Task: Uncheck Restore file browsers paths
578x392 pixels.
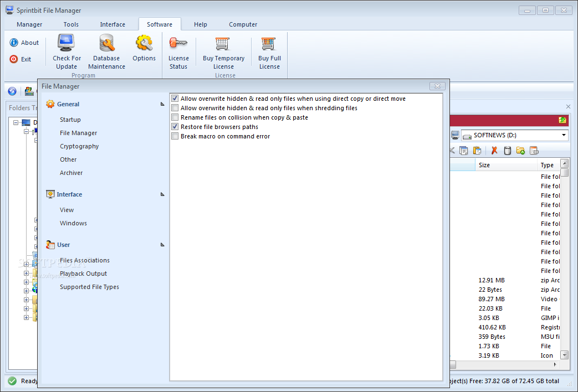Action: tap(175, 127)
